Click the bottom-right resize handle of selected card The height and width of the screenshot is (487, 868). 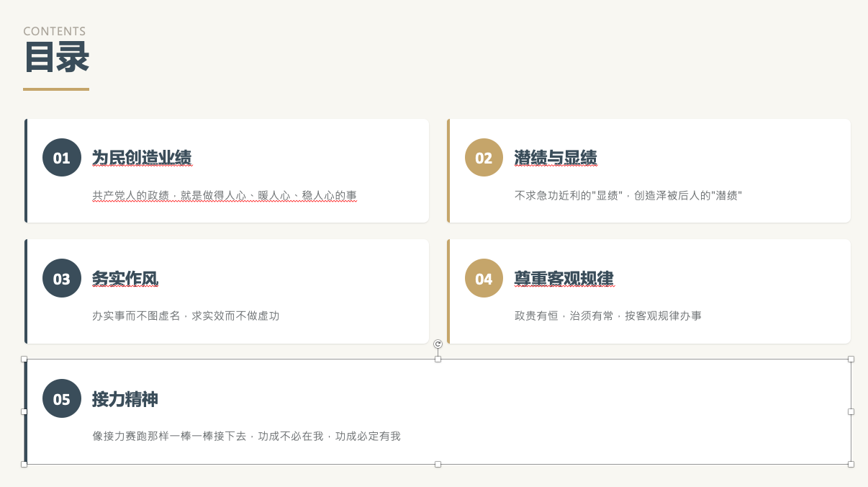[851, 464]
